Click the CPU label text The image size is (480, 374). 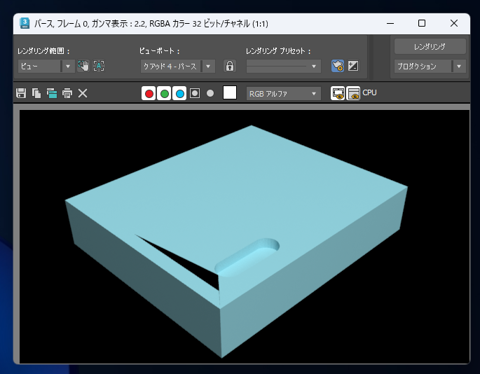(370, 92)
